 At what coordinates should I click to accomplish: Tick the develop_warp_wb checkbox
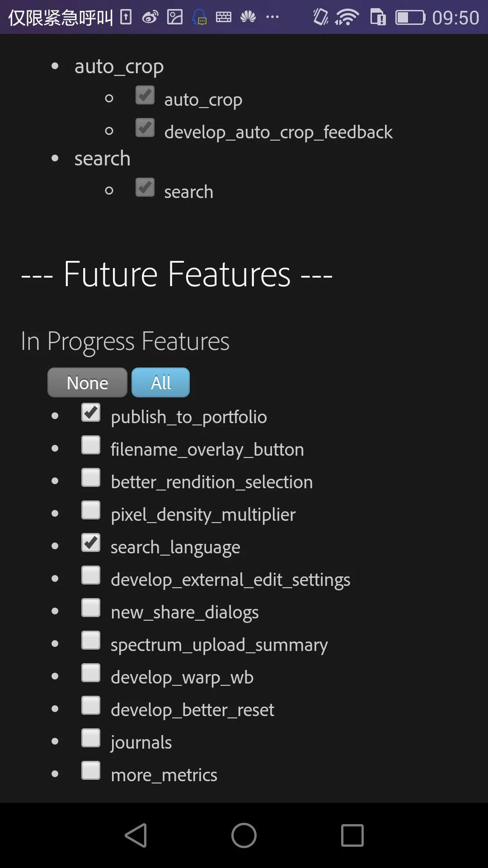(91, 673)
